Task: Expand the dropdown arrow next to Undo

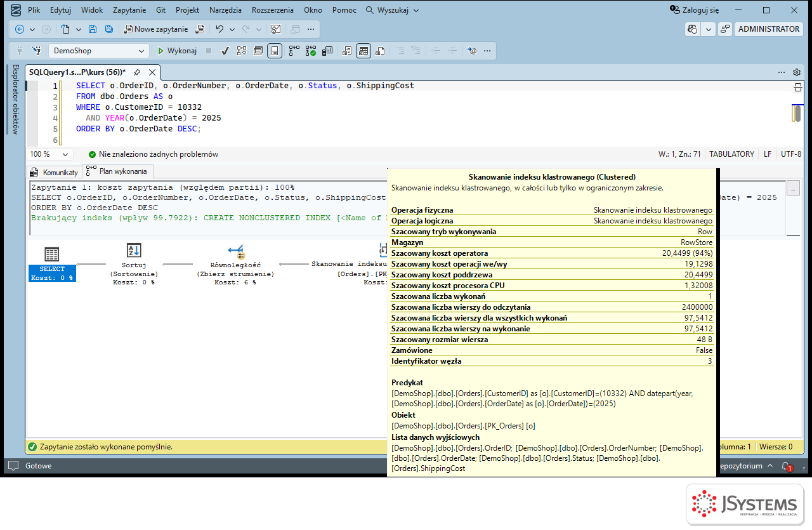Action: pos(232,29)
